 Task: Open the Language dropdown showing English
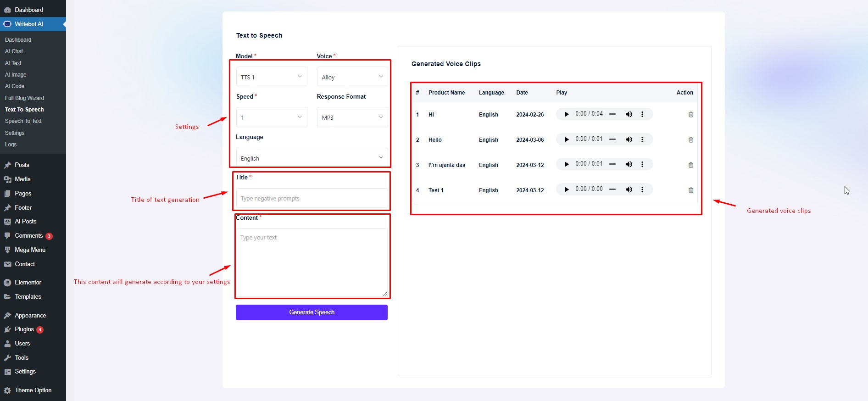click(312, 157)
